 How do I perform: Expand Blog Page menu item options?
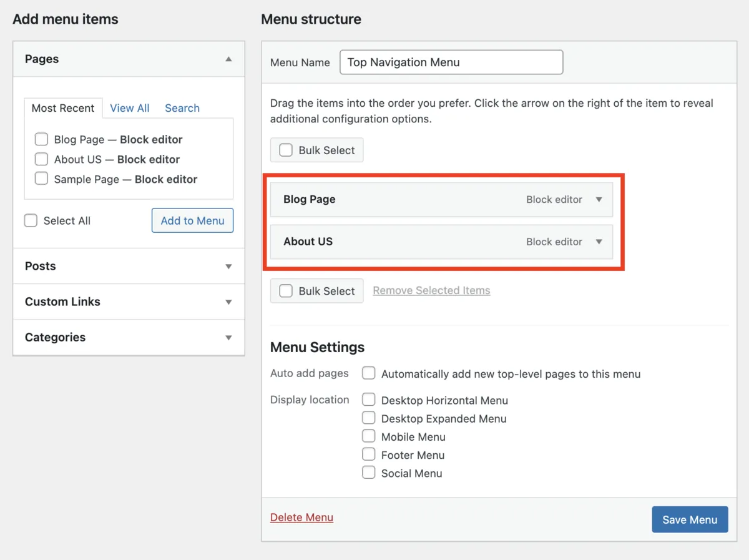click(599, 200)
